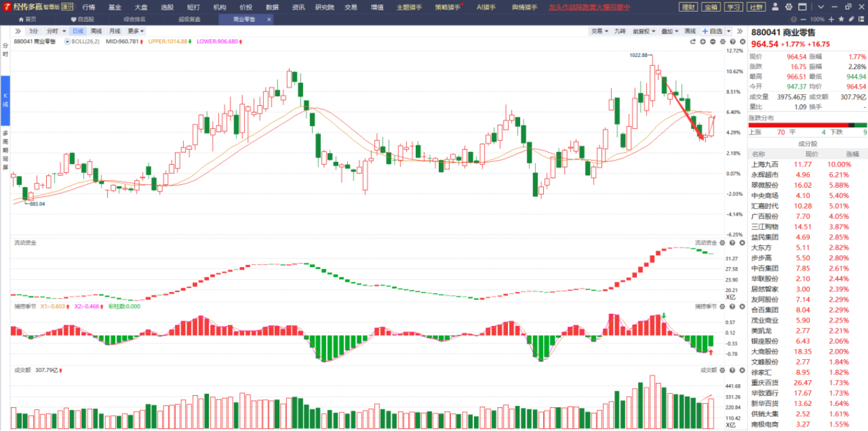The width and height of the screenshot is (868, 431).
Task: Toggle the BOLL indicator selector circle
Action: [67, 42]
